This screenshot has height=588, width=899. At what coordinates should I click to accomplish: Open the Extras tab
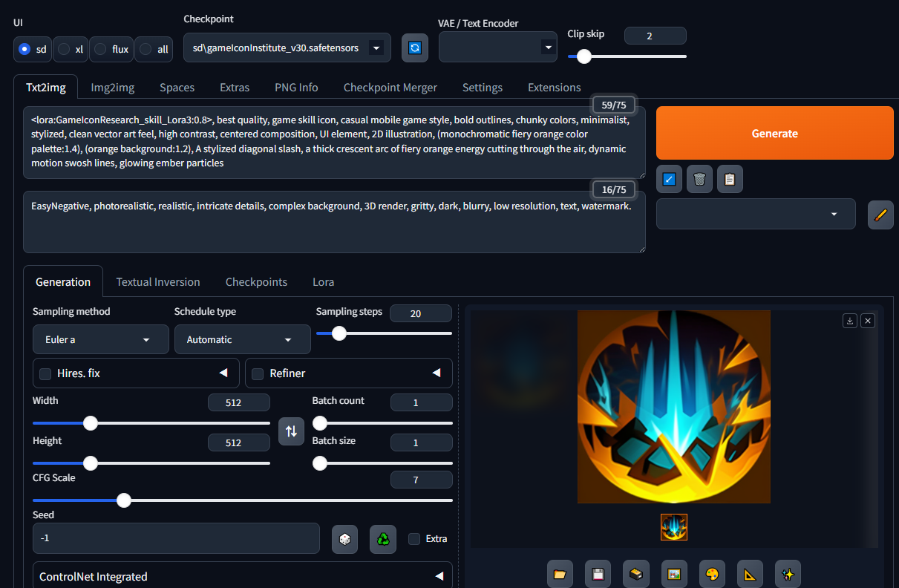235,87
